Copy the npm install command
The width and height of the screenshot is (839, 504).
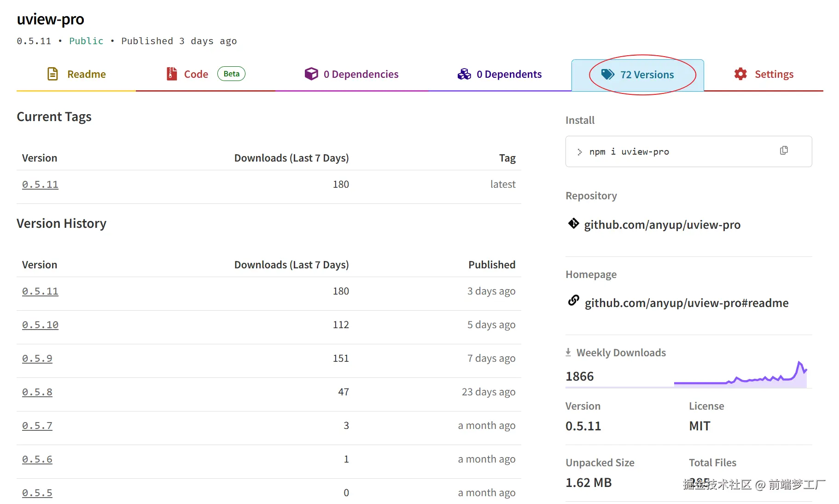pos(784,151)
